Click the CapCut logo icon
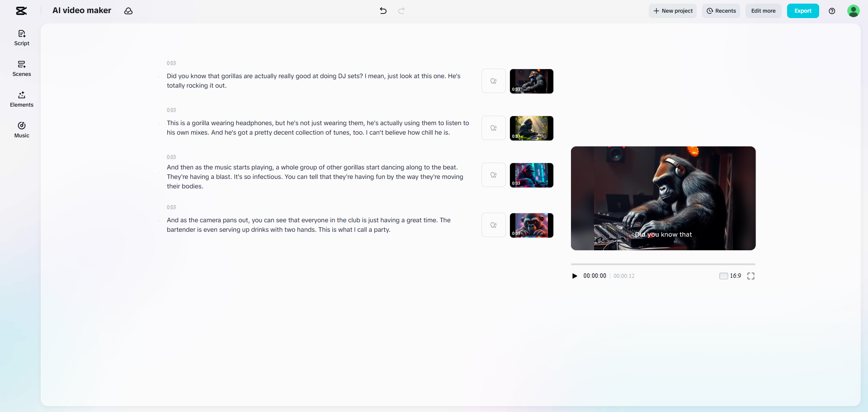868x412 pixels. 21,11
